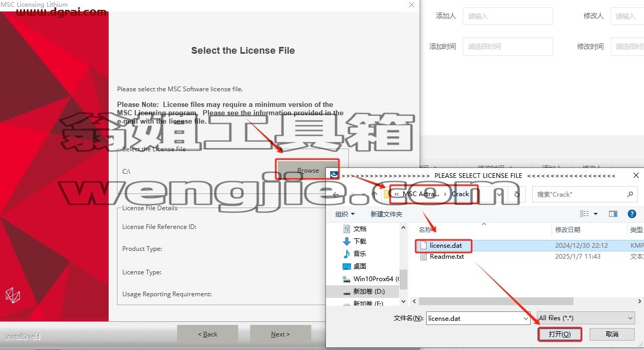Click the 打开(O) button
The image size is (644, 350).
559,334
